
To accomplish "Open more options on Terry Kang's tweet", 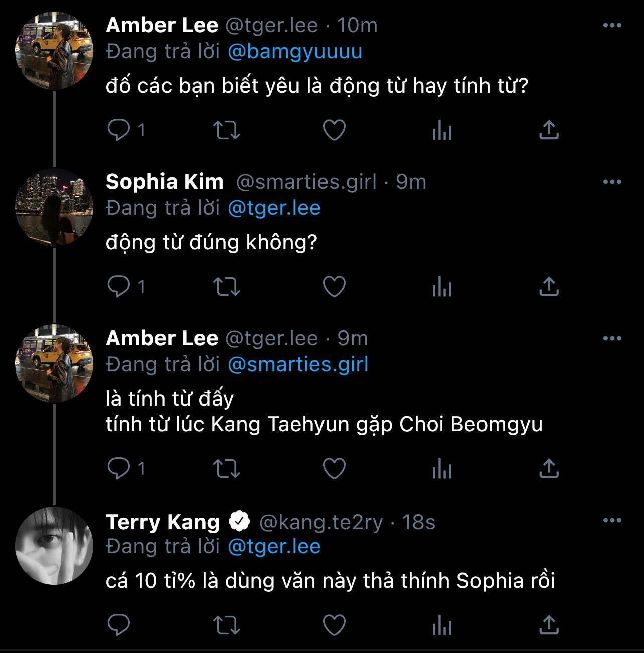I will coord(612,520).
